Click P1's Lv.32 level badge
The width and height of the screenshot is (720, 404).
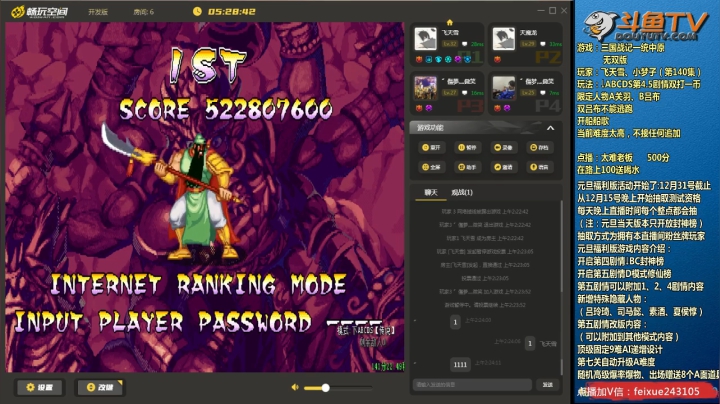point(450,44)
